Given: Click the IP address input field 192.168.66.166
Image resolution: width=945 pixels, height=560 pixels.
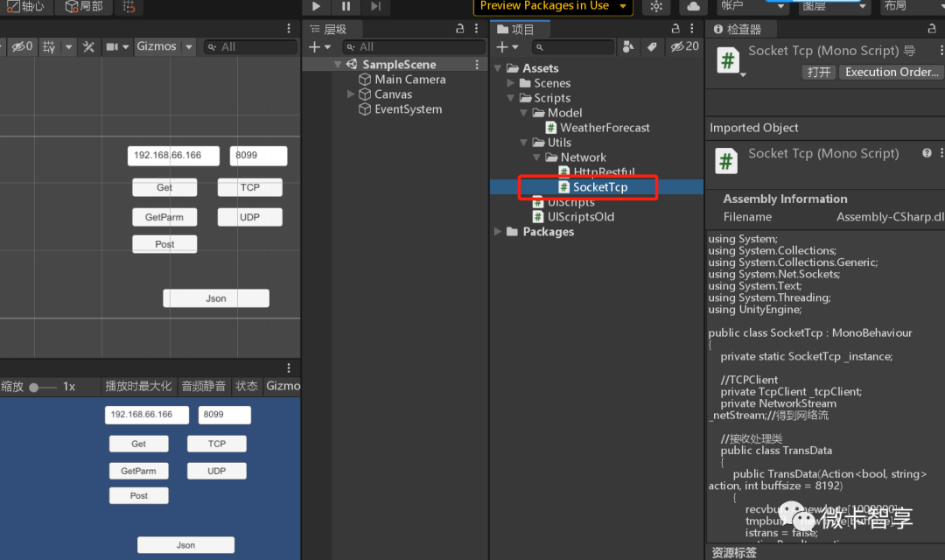Looking at the screenshot, I should pyautogui.click(x=173, y=155).
